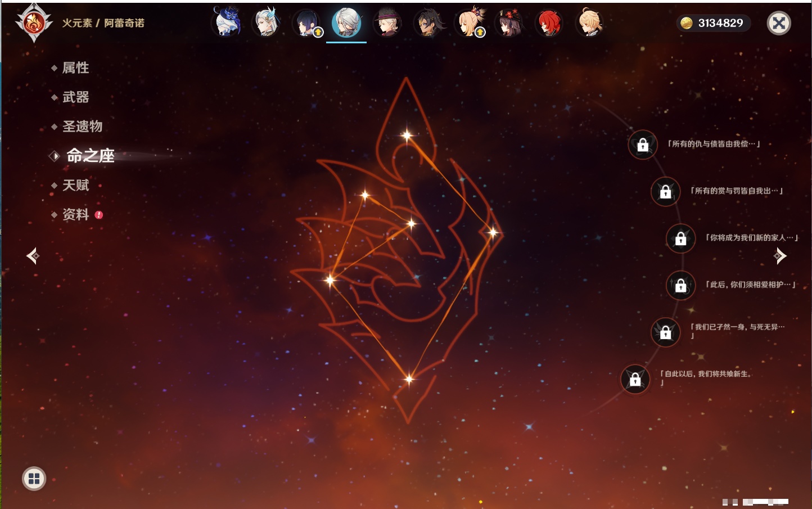Switch to the 天赋 talents tab
Screen dimensions: 812x509
coord(75,186)
